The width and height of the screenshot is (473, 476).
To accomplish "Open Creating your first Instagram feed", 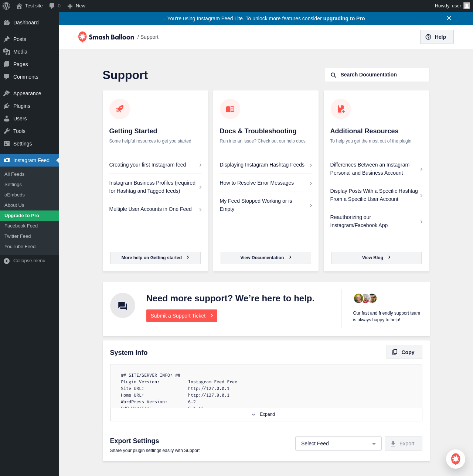I will (x=155, y=165).
